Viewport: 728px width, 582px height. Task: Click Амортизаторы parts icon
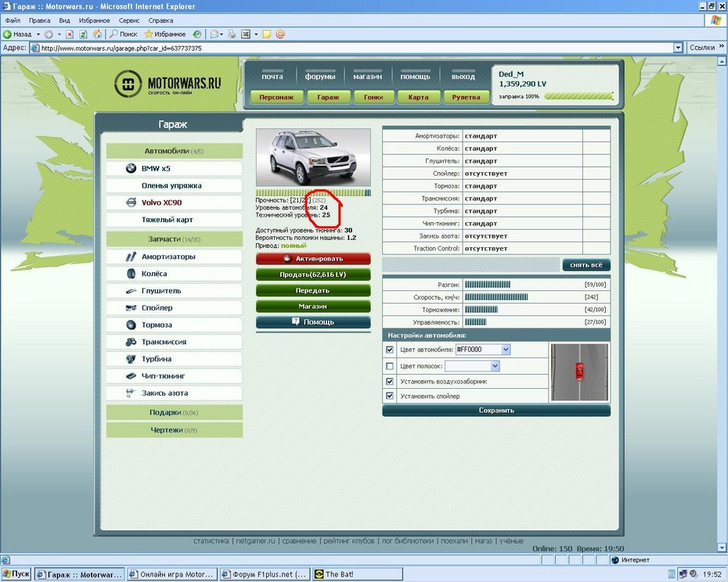click(x=131, y=257)
